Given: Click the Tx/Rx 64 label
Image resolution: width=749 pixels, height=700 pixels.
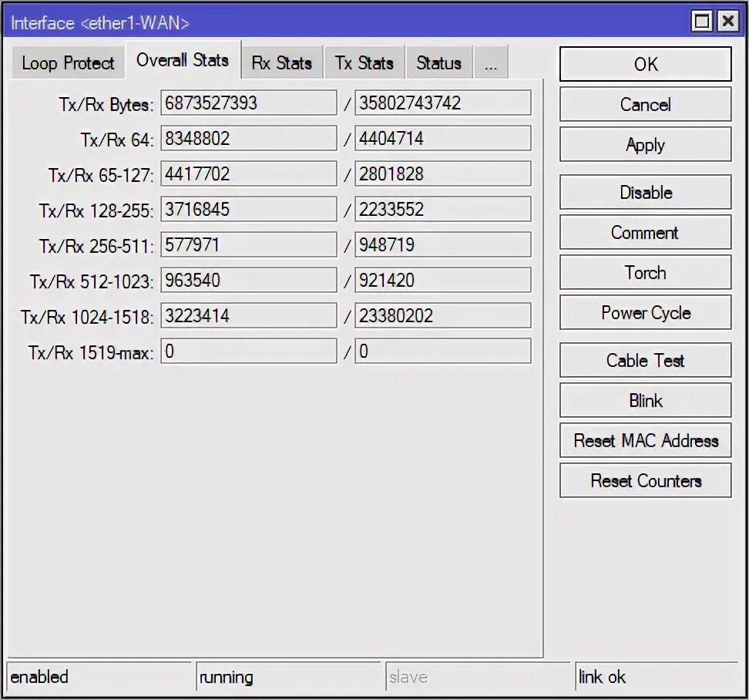Looking at the screenshot, I should click(x=117, y=140).
